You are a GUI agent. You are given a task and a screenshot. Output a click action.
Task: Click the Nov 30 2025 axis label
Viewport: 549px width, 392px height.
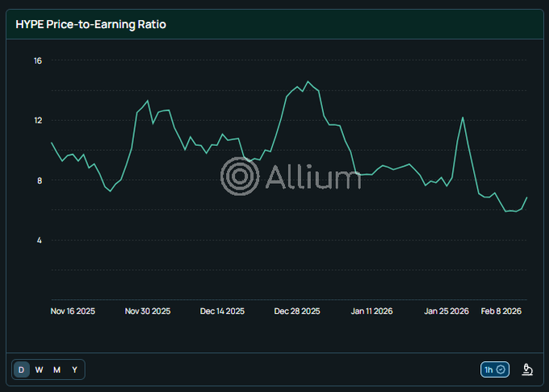coord(148,311)
